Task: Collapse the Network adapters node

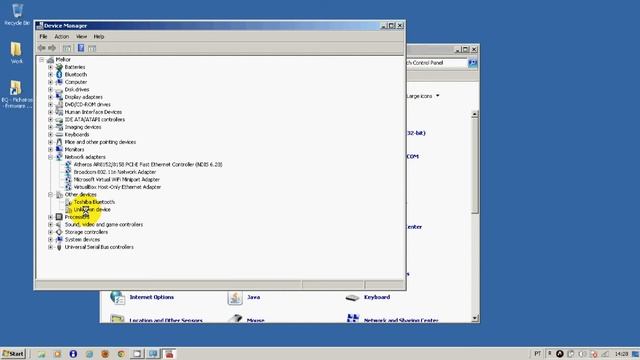Action: coord(51,157)
